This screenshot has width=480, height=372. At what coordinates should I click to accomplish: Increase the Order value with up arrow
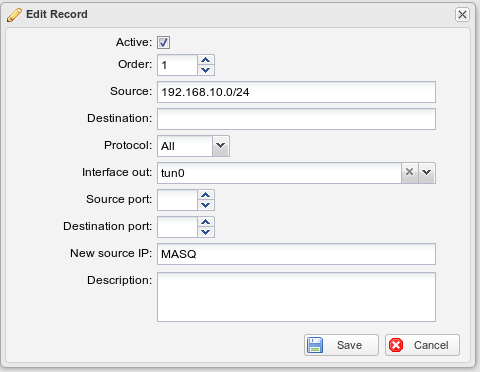tap(206, 60)
